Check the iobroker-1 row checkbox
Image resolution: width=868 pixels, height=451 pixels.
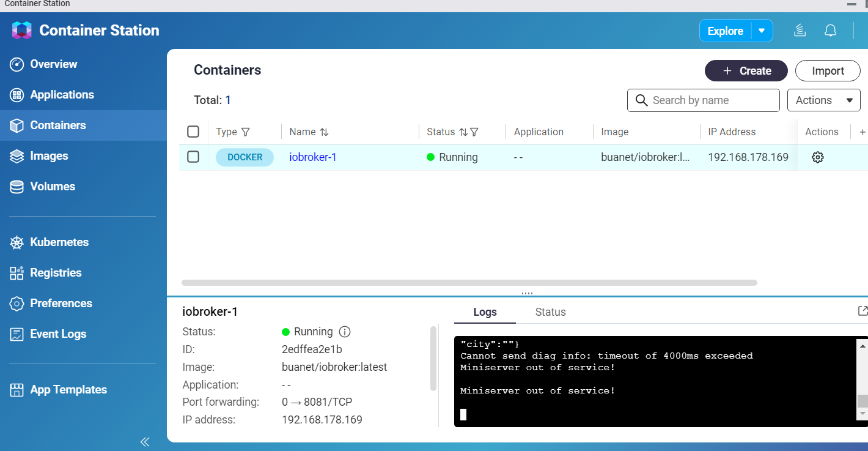(x=193, y=157)
